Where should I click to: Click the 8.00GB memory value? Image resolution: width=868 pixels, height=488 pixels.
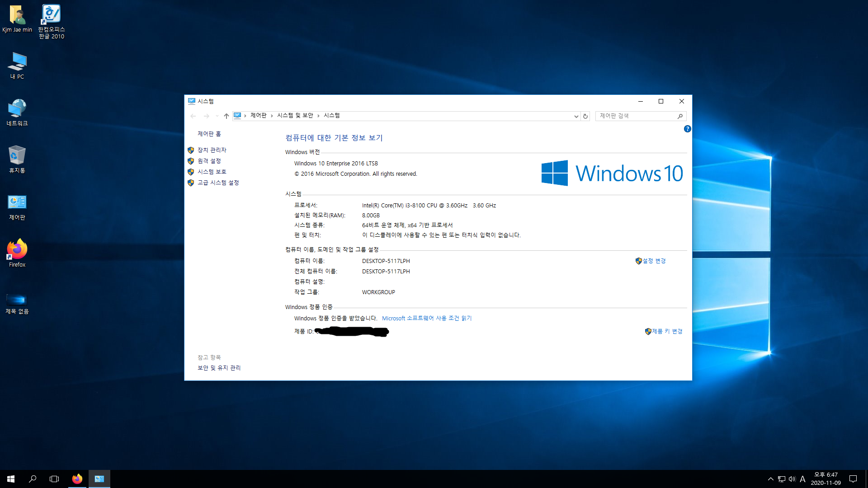[x=371, y=216]
